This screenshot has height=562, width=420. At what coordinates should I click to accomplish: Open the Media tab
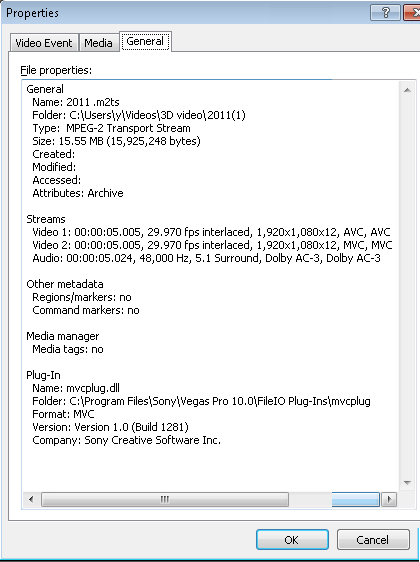point(99,43)
